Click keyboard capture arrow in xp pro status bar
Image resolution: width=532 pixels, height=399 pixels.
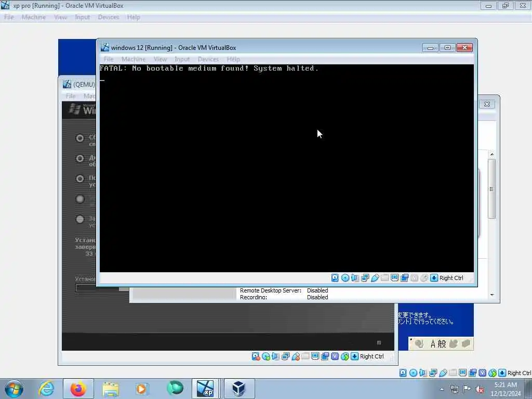pos(502,373)
